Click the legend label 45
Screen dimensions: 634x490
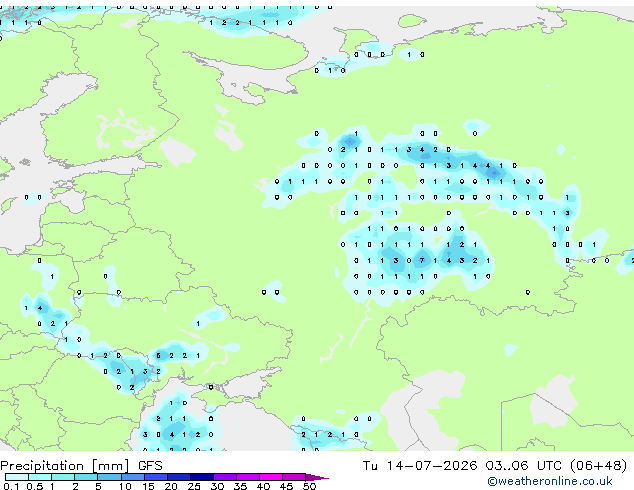pos(286,486)
